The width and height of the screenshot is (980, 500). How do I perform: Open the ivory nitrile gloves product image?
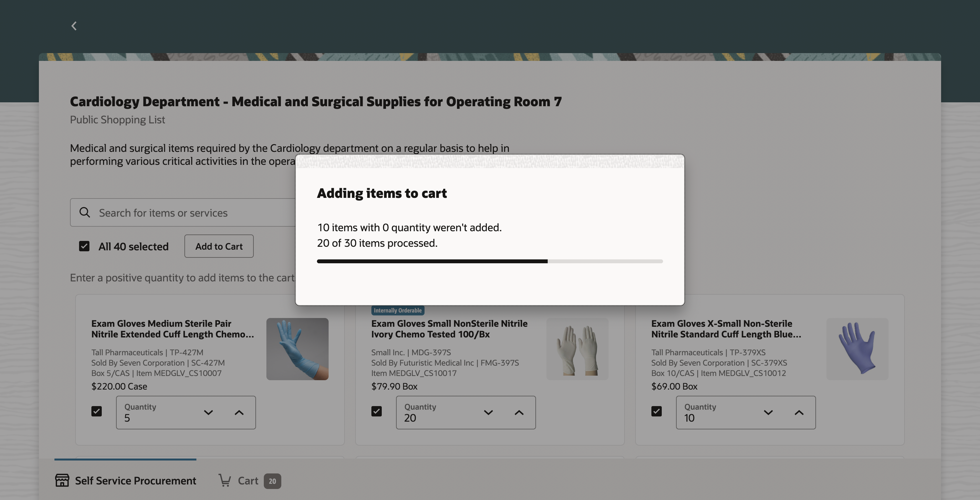point(577,349)
